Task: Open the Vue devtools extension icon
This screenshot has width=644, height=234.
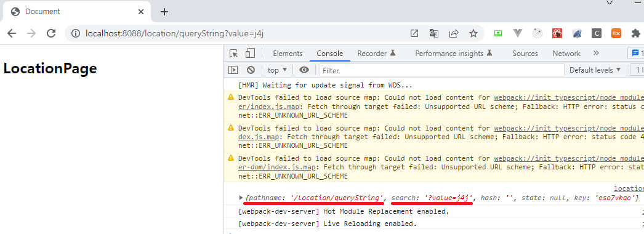Action: 518,34
